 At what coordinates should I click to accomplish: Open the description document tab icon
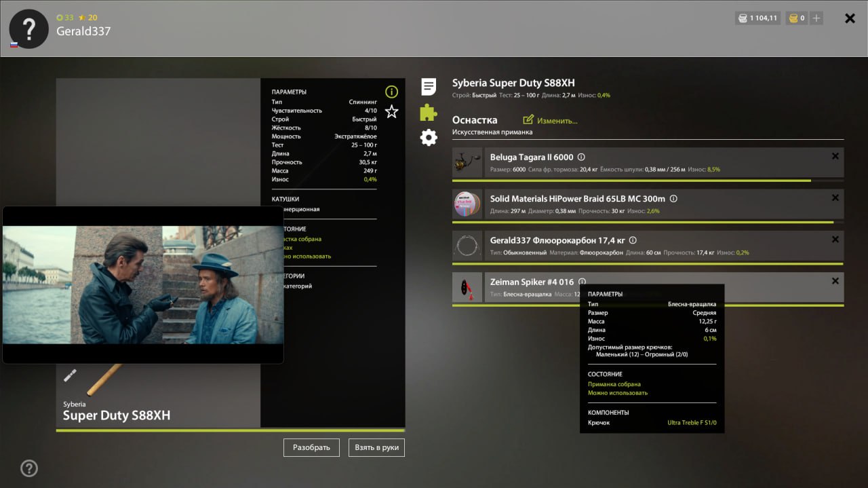(429, 86)
